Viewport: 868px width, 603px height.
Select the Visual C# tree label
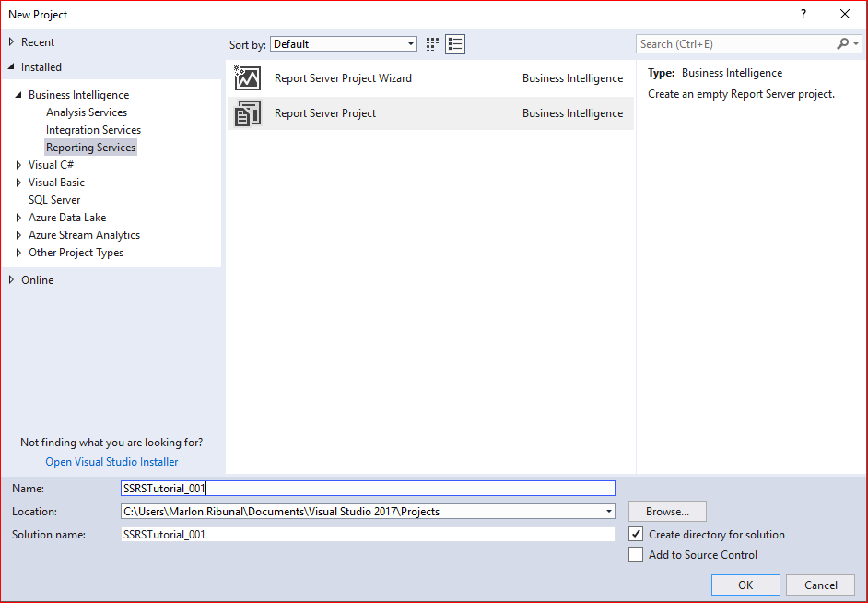coord(51,165)
